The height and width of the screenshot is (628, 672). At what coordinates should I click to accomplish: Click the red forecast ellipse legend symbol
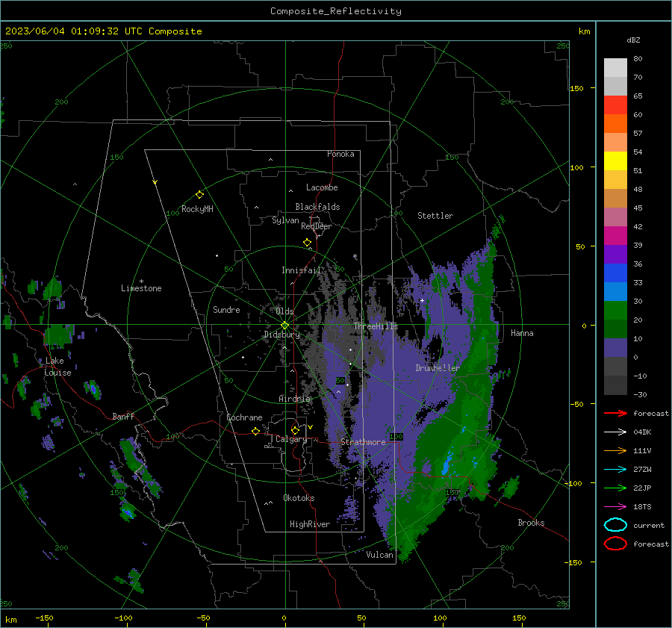[615, 544]
